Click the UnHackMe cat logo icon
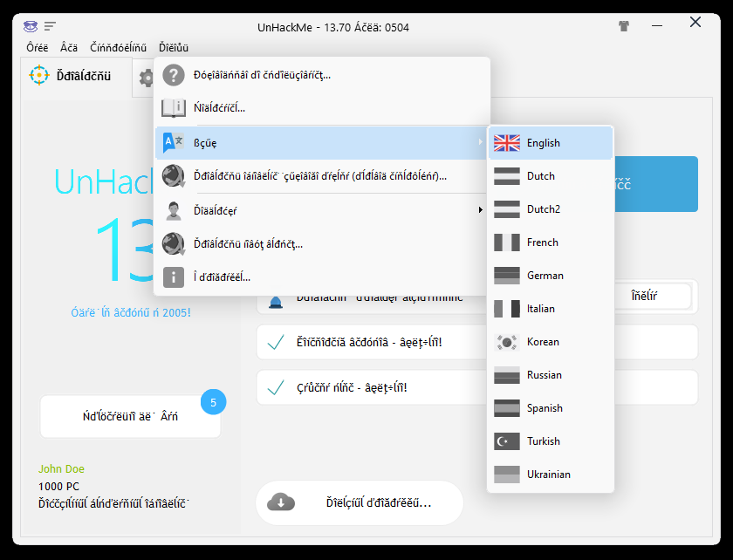Screen dimensions: 733x560 tap(31, 26)
